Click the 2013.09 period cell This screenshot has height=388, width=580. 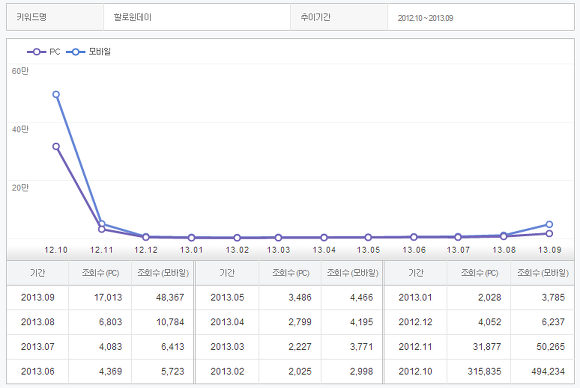point(37,297)
